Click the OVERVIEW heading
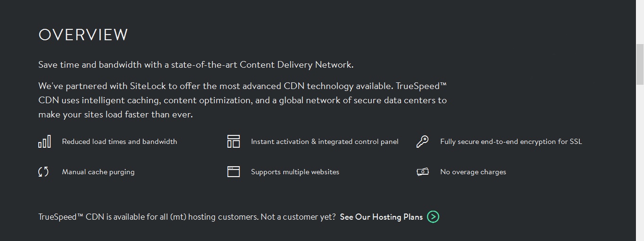Viewport: 644px width, 241px height. click(x=83, y=35)
